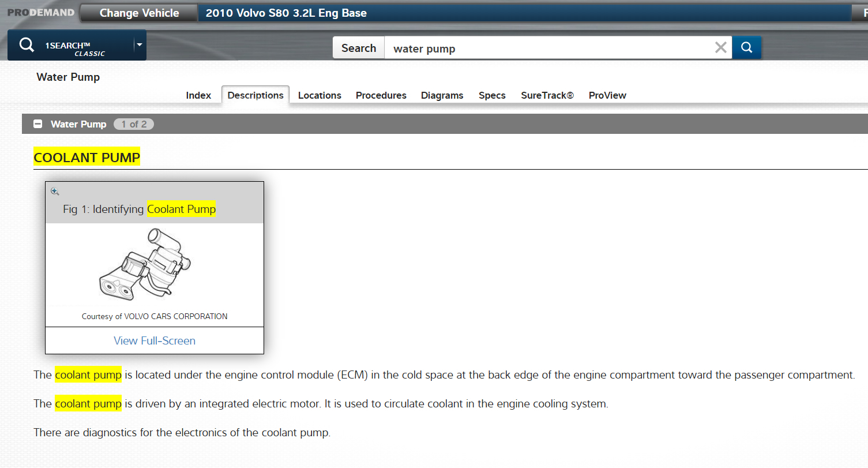The height and width of the screenshot is (468, 868).
Task: Click the Fig 1 Identifying Coolant Pump caption
Action: click(x=139, y=209)
